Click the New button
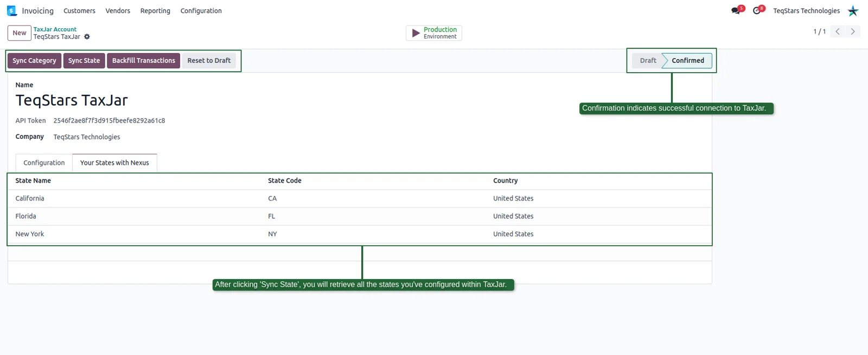 coord(20,33)
